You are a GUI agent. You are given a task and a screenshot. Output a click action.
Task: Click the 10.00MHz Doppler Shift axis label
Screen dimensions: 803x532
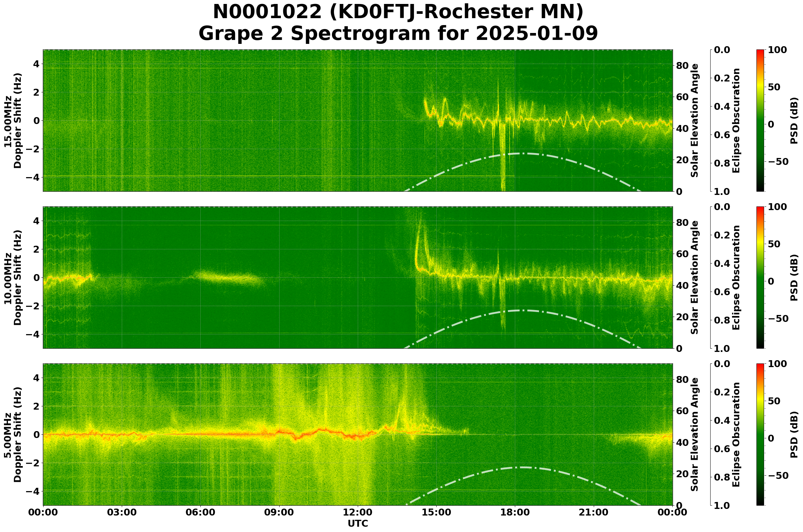[x=13, y=277]
